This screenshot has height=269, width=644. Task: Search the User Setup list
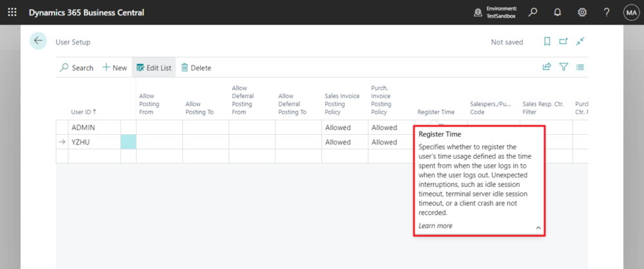coord(77,68)
